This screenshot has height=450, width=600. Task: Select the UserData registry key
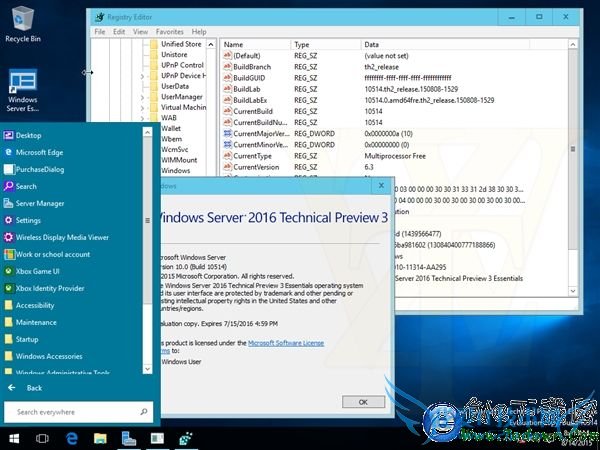pos(175,86)
